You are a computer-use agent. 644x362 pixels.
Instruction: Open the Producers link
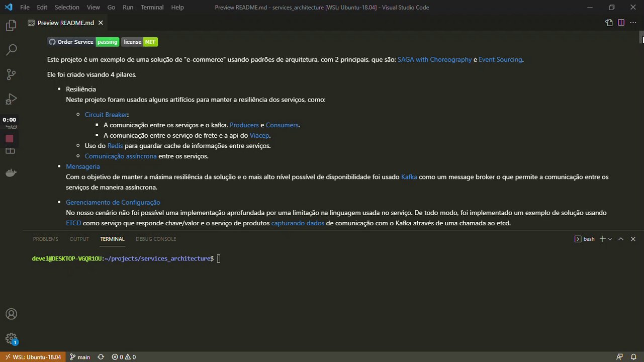coord(244,125)
